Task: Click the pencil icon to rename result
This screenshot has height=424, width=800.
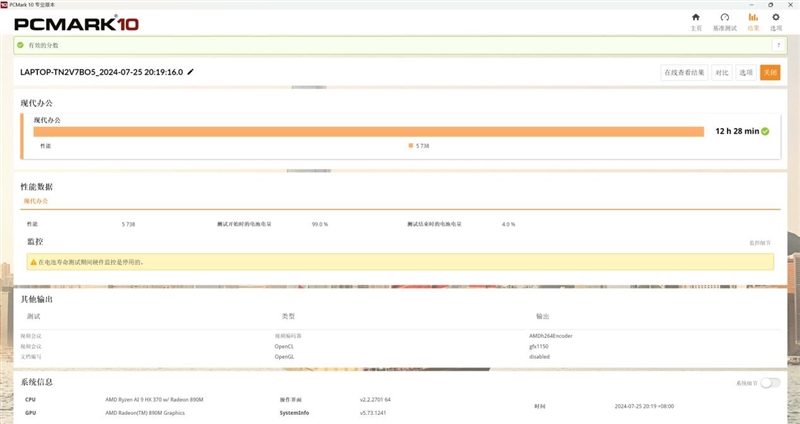Action: (190, 72)
